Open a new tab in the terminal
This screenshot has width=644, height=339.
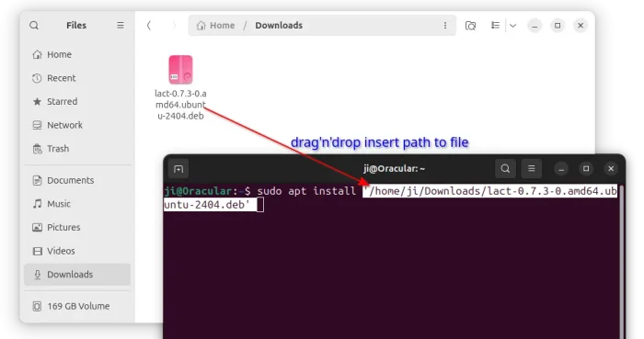click(x=178, y=169)
